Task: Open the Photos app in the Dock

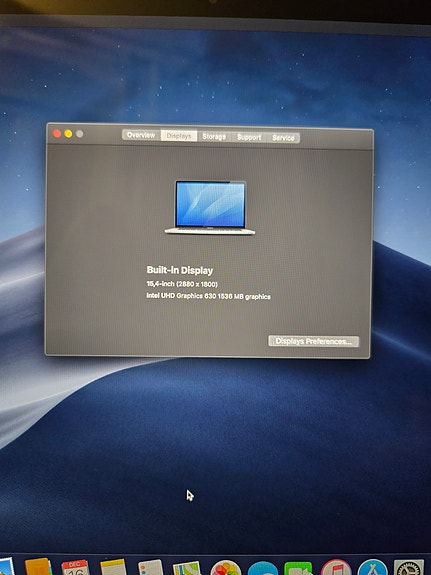Action: coord(225,568)
